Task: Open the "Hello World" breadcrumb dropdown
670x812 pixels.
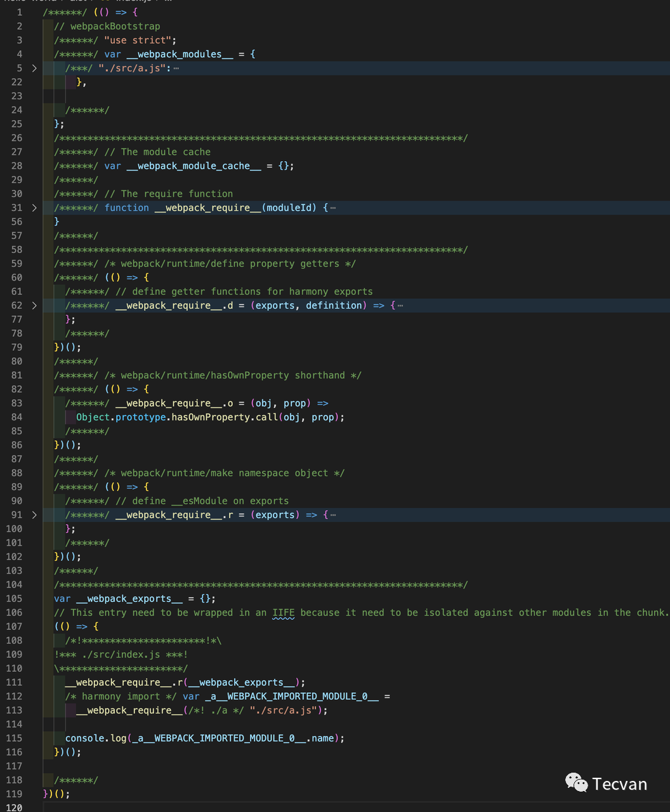Action: coord(24,2)
